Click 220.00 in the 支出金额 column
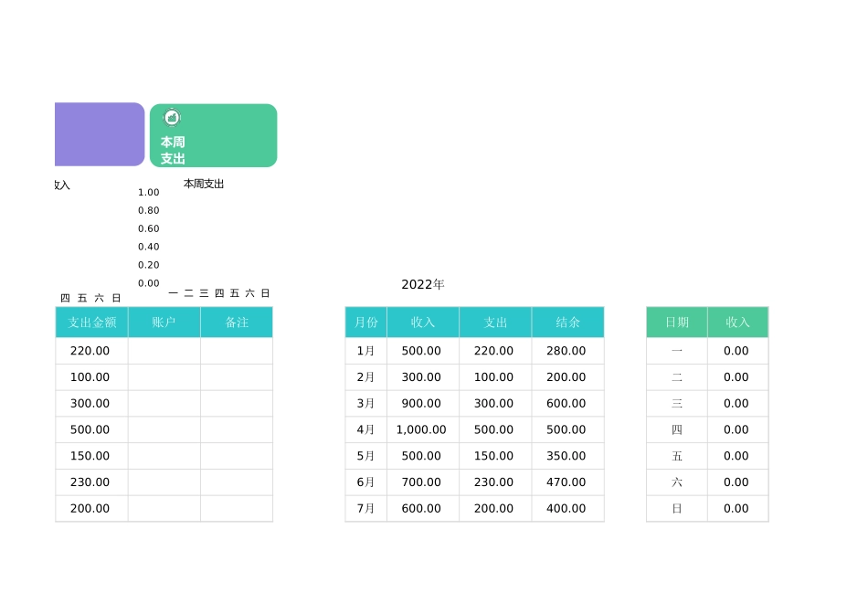 (90, 351)
